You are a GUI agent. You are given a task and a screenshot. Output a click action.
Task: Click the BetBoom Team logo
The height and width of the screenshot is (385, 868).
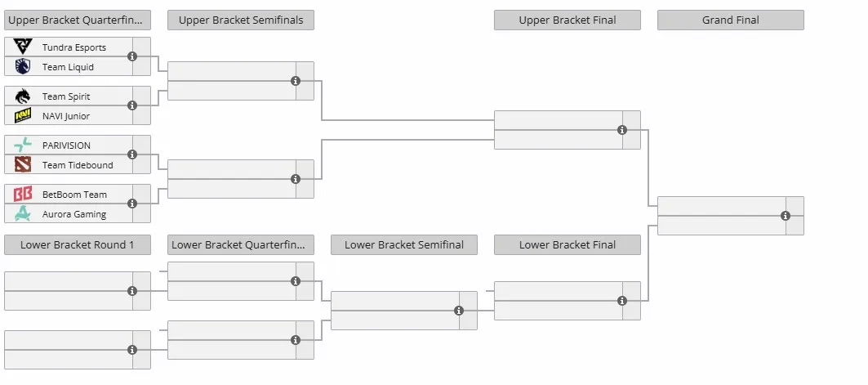(23, 195)
